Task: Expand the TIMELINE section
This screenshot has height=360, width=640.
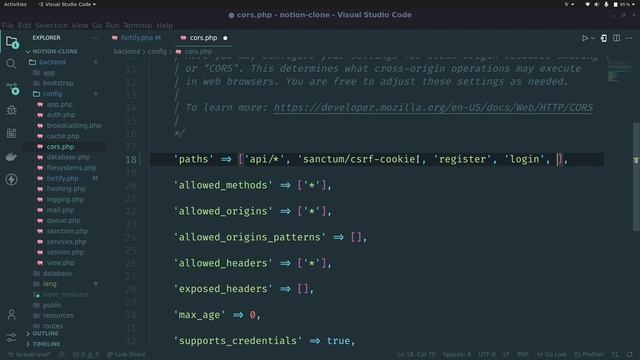Action: [x=46, y=344]
